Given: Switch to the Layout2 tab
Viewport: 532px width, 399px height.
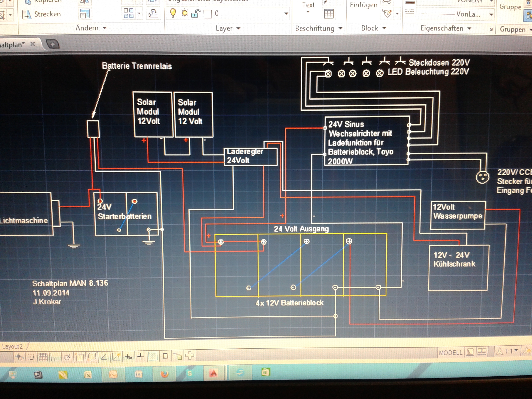Looking at the screenshot, I should 12,346.
